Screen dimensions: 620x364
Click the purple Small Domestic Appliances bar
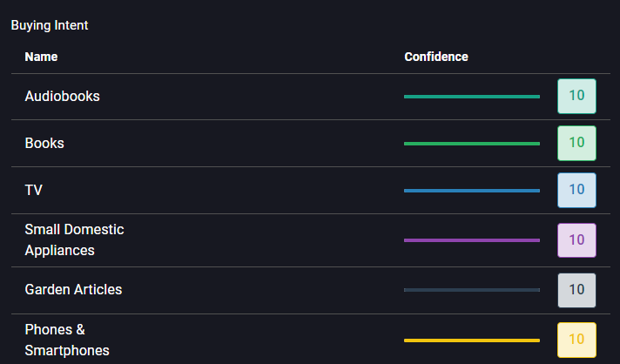click(x=472, y=240)
